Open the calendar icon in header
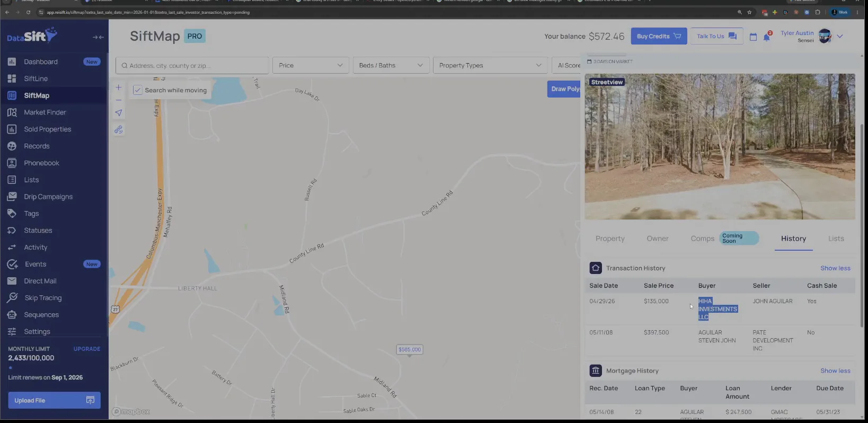The height and width of the screenshot is (423, 868). point(753,37)
